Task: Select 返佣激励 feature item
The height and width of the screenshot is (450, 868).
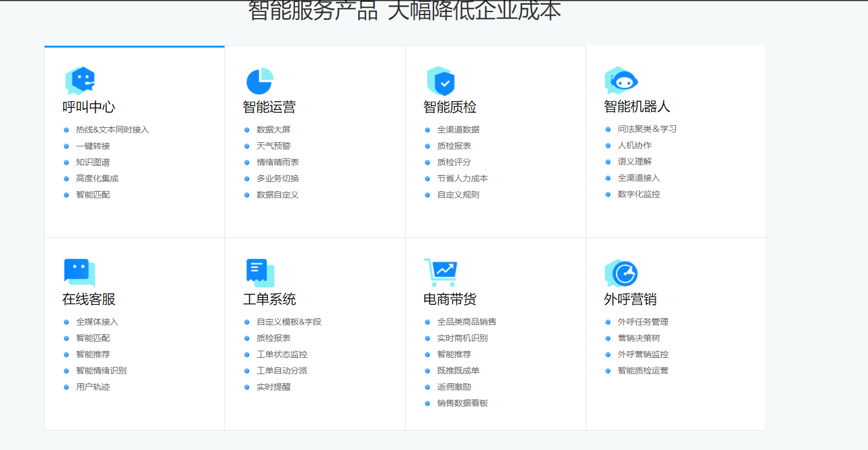Action: 454,387
